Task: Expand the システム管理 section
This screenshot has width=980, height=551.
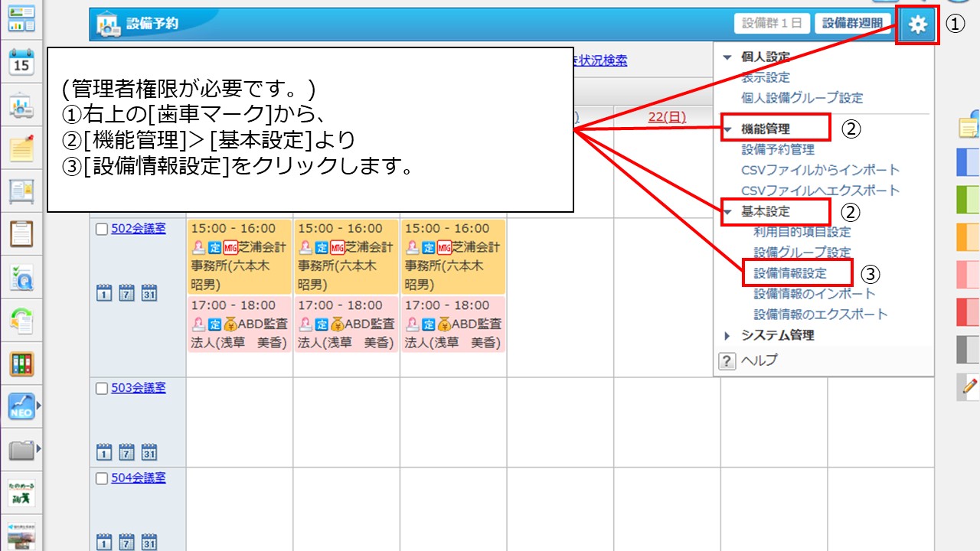Action: point(727,334)
